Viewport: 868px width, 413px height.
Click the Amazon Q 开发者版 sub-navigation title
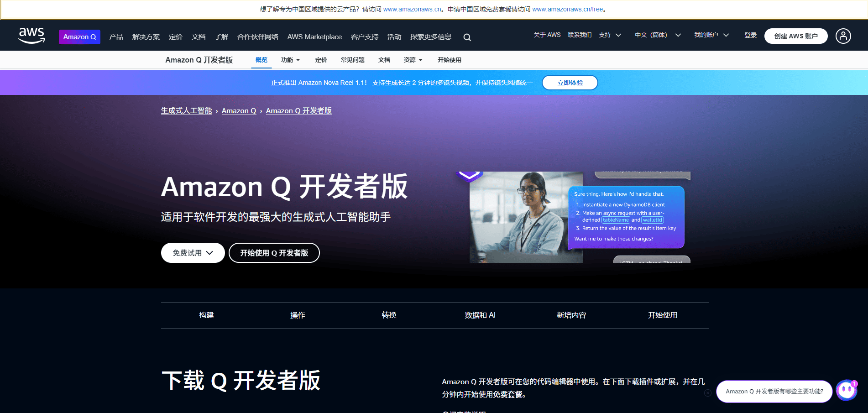click(x=199, y=60)
